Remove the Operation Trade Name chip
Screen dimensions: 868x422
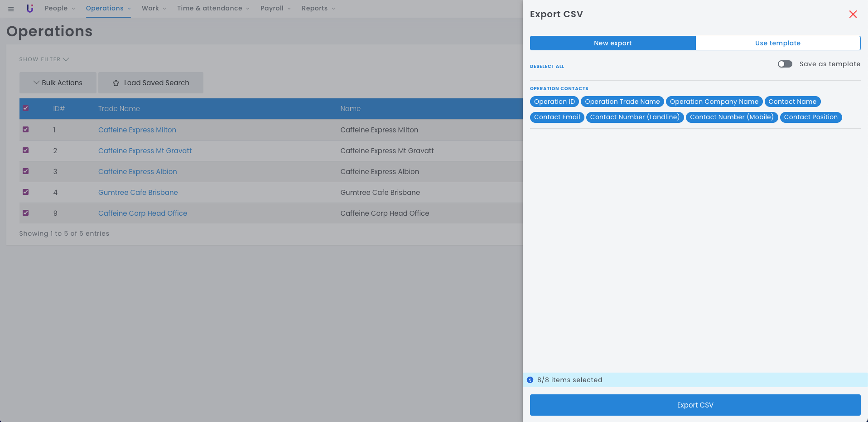pyautogui.click(x=622, y=102)
